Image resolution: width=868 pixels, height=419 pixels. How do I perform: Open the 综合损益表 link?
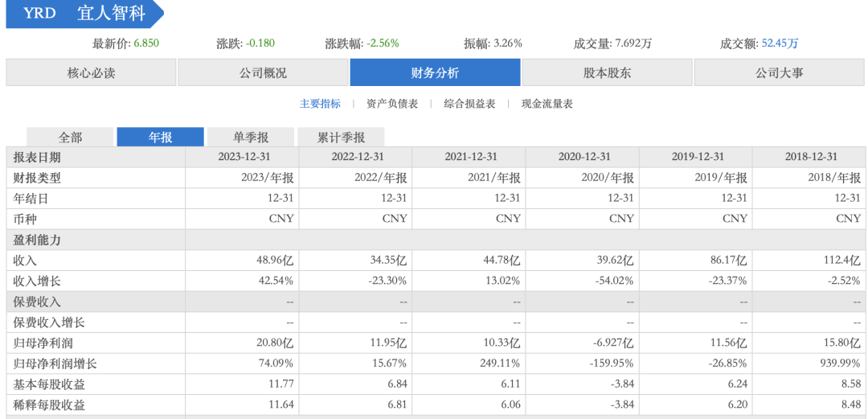(x=469, y=104)
